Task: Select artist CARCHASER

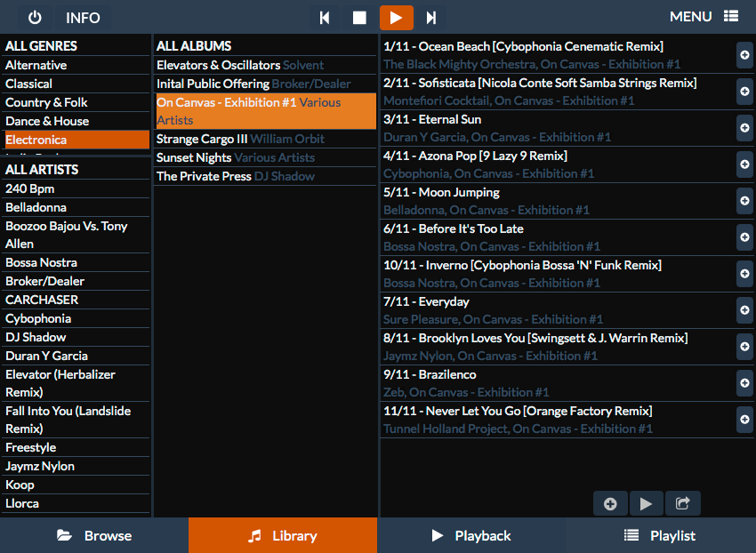Action: click(76, 300)
